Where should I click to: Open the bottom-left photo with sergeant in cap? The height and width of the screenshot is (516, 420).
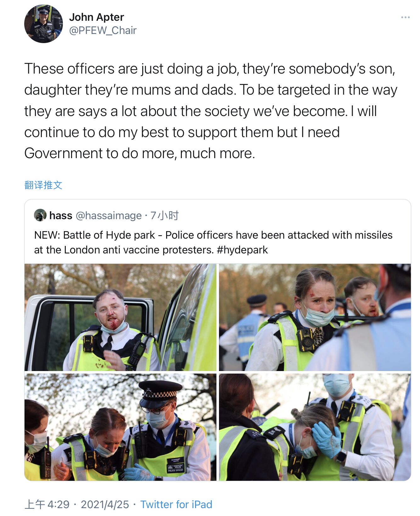pyautogui.click(x=120, y=427)
